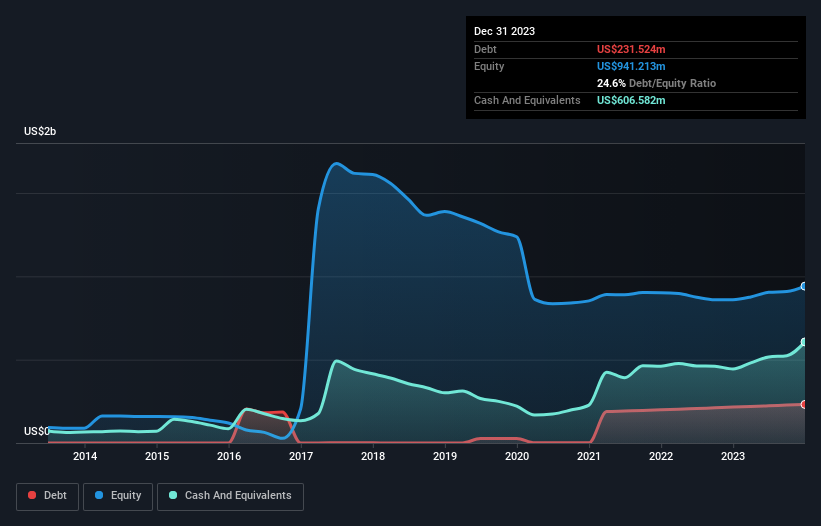Click the US$2b y-axis label
The height and width of the screenshot is (526, 821).
click(40, 131)
